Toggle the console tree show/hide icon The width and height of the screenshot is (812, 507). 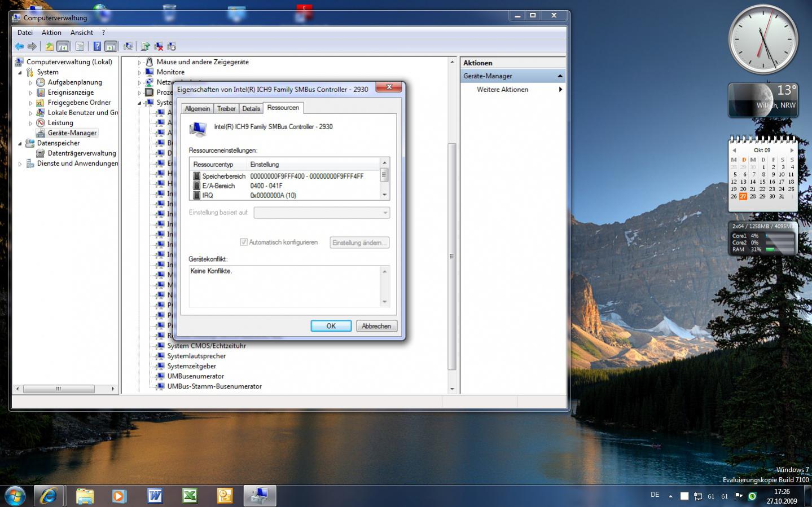63,46
